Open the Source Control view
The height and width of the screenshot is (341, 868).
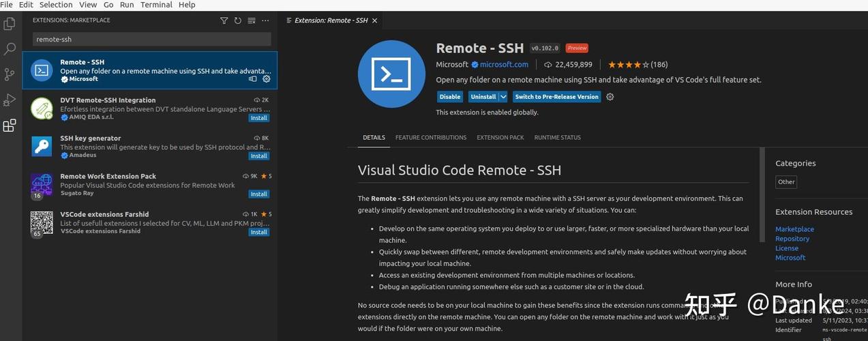pyautogui.click(x=10, y=74)
